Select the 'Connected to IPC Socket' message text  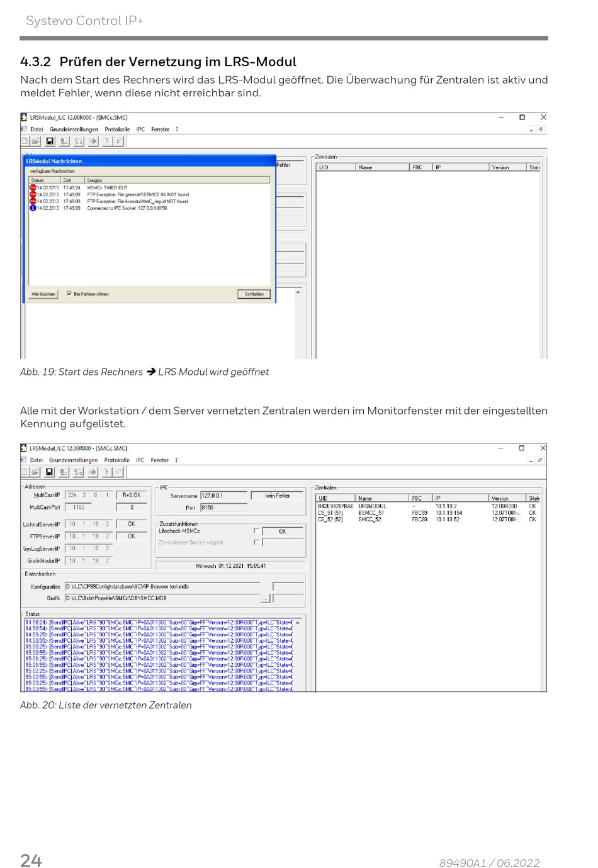click(127, 208)
